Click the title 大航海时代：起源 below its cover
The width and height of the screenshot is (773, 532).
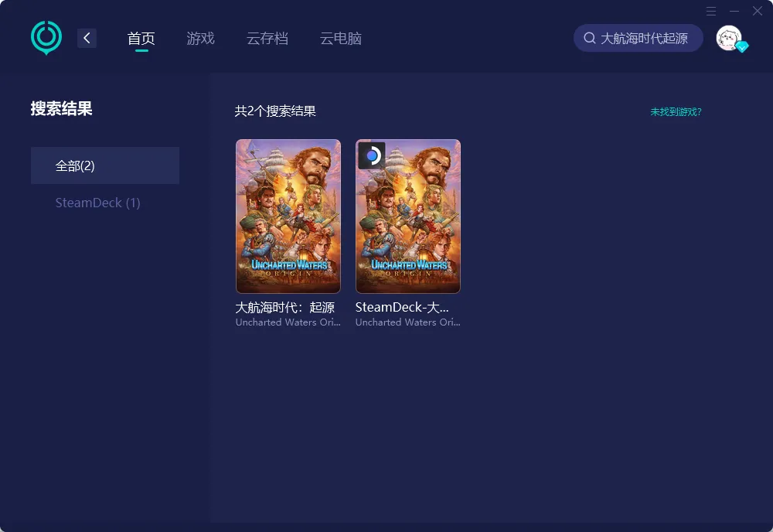point(288,306)
